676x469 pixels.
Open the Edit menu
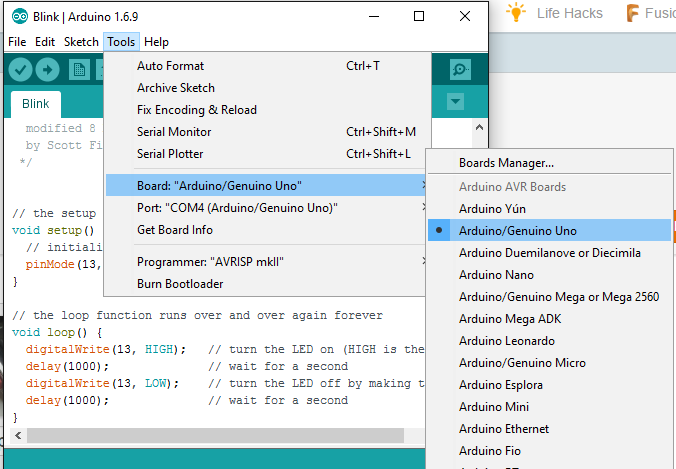click(x=45, y=42)
